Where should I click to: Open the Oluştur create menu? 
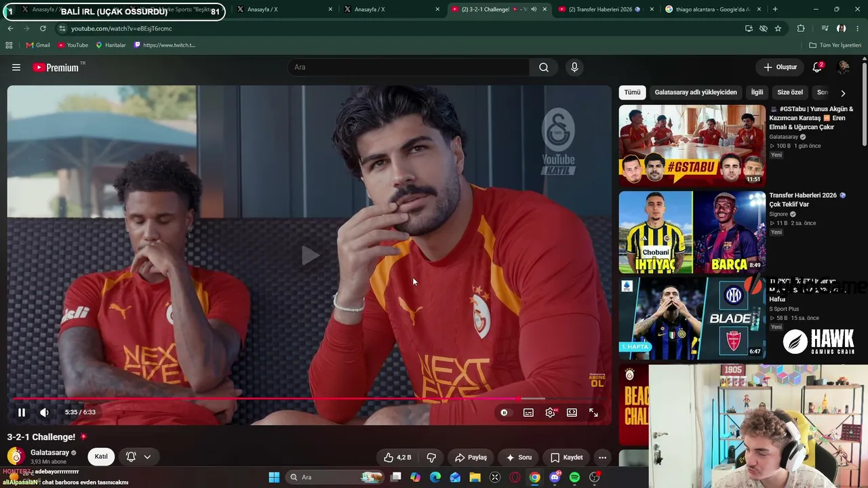tap(780, 67)
